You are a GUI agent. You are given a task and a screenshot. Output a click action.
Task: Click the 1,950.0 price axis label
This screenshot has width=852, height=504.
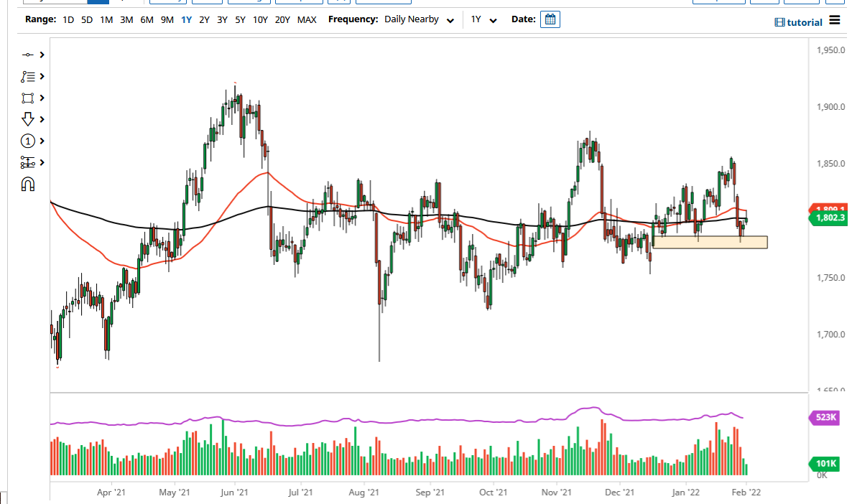[x=831, y=50]
